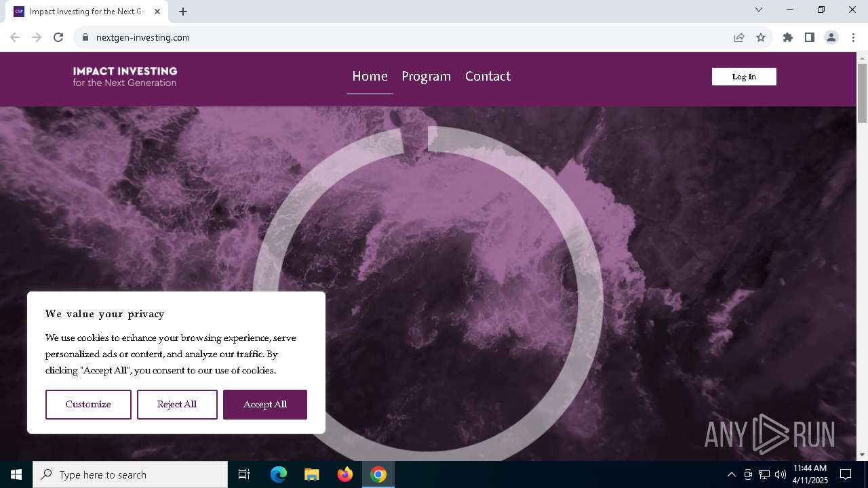Launch Microsoft Edge from the taskbar
The image size is (868, 488).
click(x=279, y=474)
